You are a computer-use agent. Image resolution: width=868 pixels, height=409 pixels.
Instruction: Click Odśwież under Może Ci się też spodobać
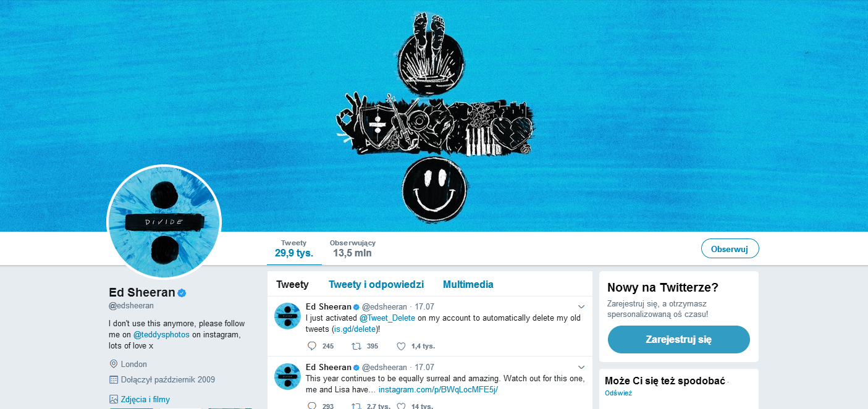coord(618,393)
